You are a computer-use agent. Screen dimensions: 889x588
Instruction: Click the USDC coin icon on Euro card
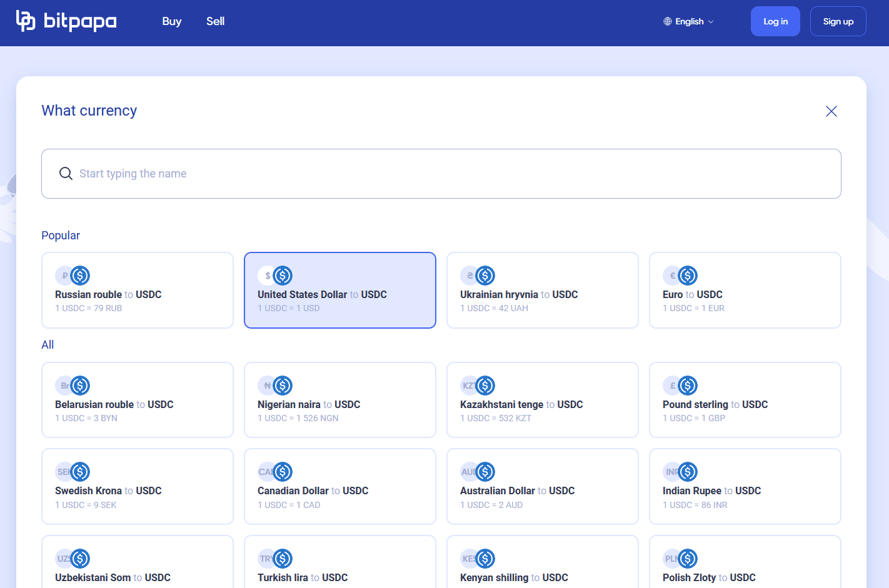pos(688,276)
